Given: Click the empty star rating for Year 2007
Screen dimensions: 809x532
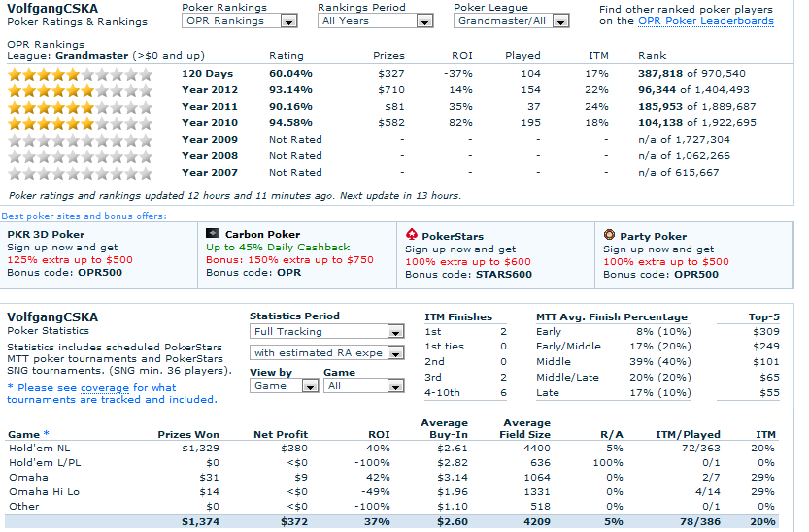Looking at the screenshot, I should pos(81,173).
